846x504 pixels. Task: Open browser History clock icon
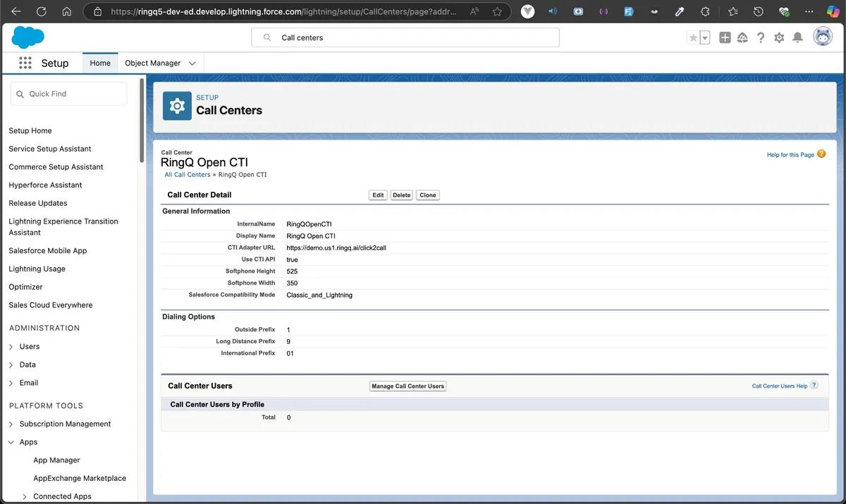[759, 11]
